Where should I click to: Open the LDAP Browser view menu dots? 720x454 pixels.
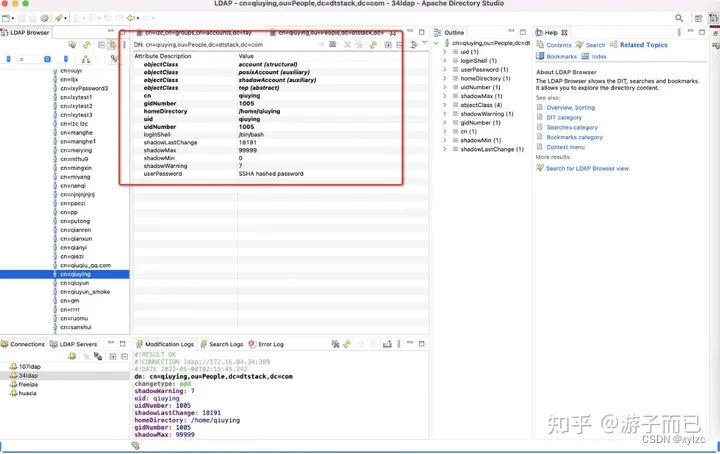[x=124, y=45]
